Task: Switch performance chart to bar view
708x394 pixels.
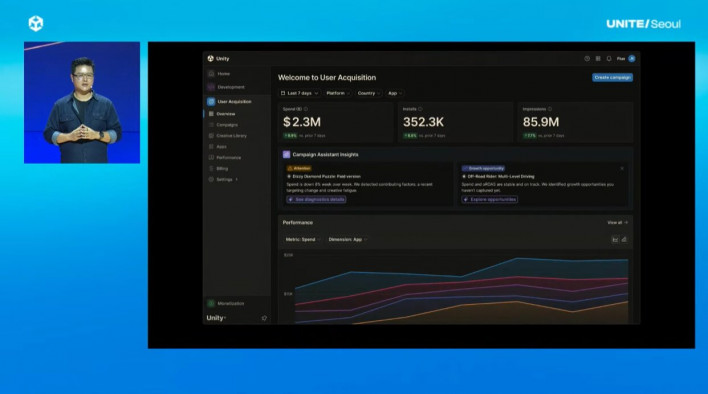Action: pos(624,240)
